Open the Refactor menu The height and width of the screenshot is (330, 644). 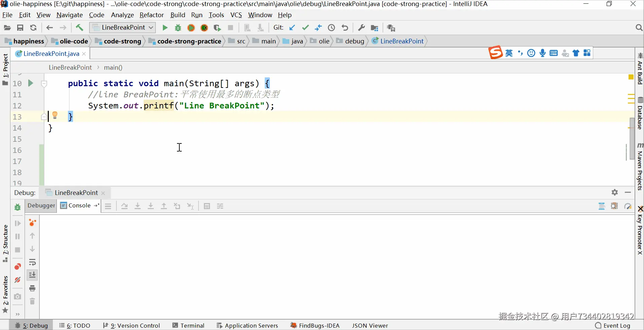pos(152,15)
